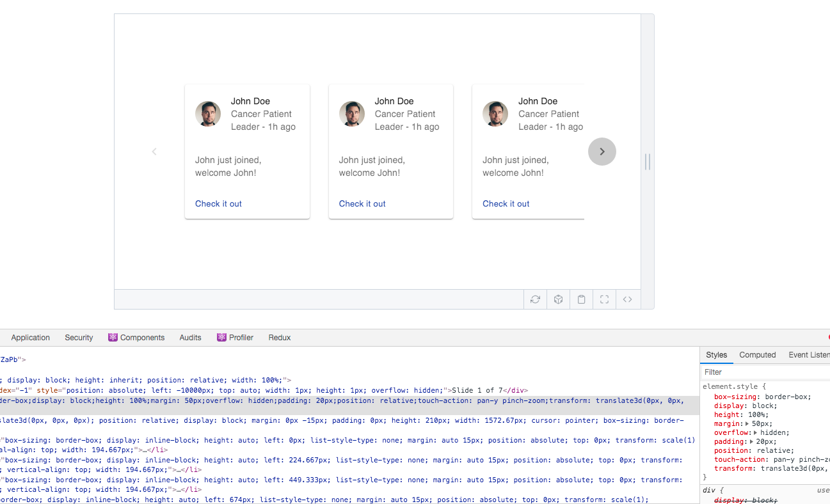Go back a slide with left chevron
Screen dimensions: 830x504
(x=154, y=152)
